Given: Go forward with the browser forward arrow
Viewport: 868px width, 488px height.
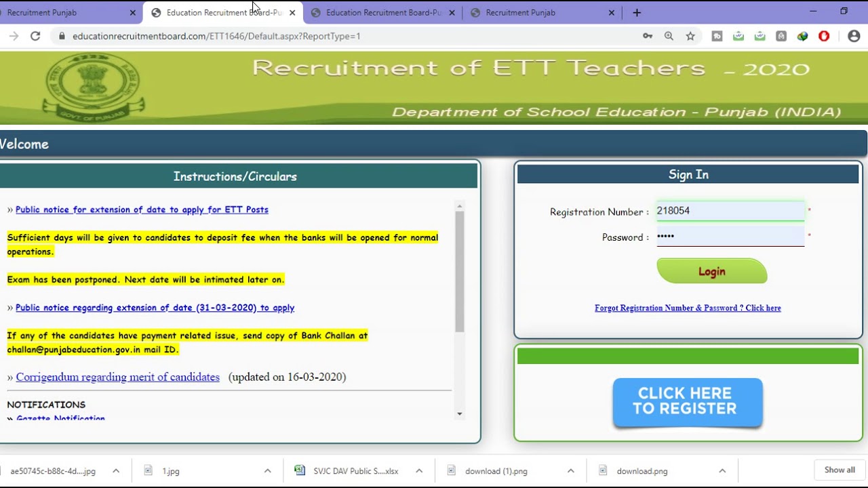Looking at the screenshot, I should pos(14,36).
